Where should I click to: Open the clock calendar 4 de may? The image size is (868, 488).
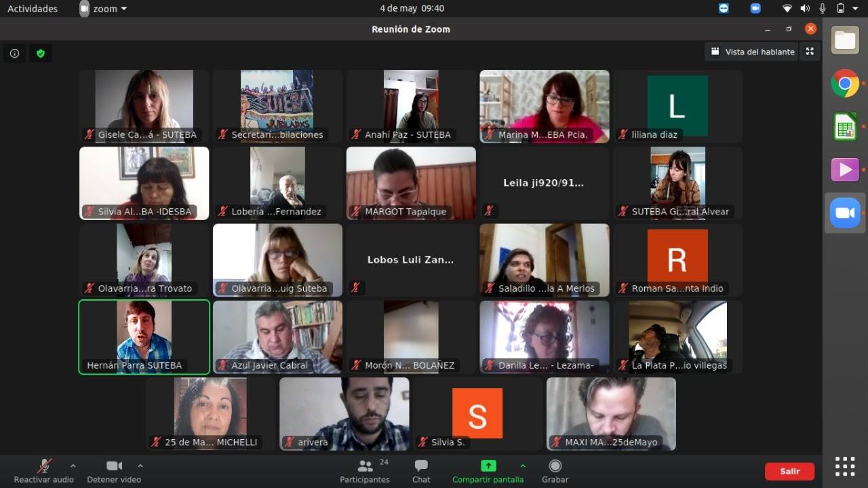[412, 9]
